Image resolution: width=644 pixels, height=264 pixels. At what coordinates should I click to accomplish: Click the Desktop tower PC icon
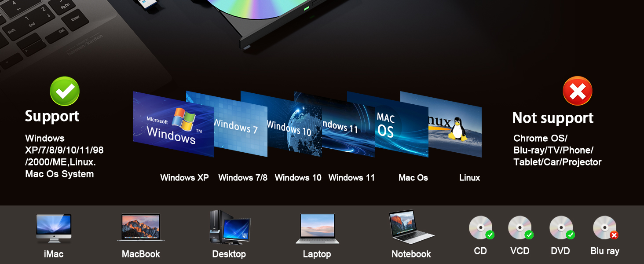[229, 227]
